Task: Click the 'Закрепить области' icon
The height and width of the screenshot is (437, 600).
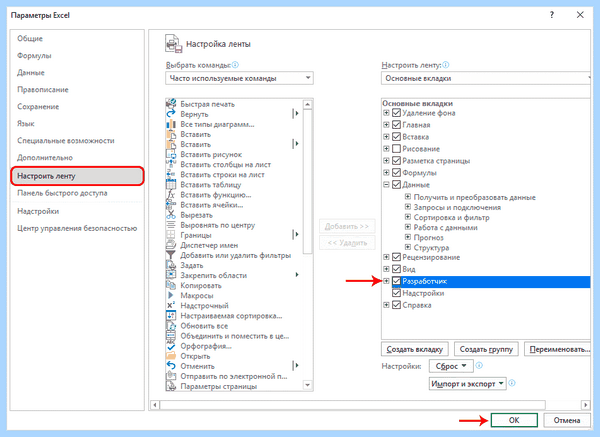Action: pyautogui.click(x=171, y=275)
